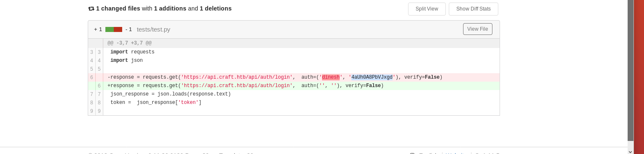Click new line number 6 of added row
This screenshot has height=154, width=644.
(x=99, y=86)
